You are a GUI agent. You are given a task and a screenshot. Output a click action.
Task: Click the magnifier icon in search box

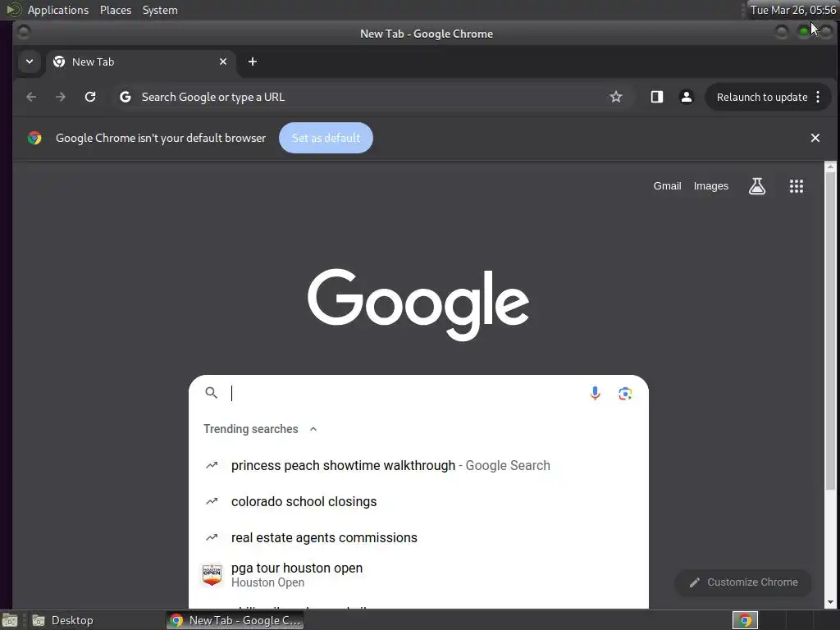tap(211, 393)
